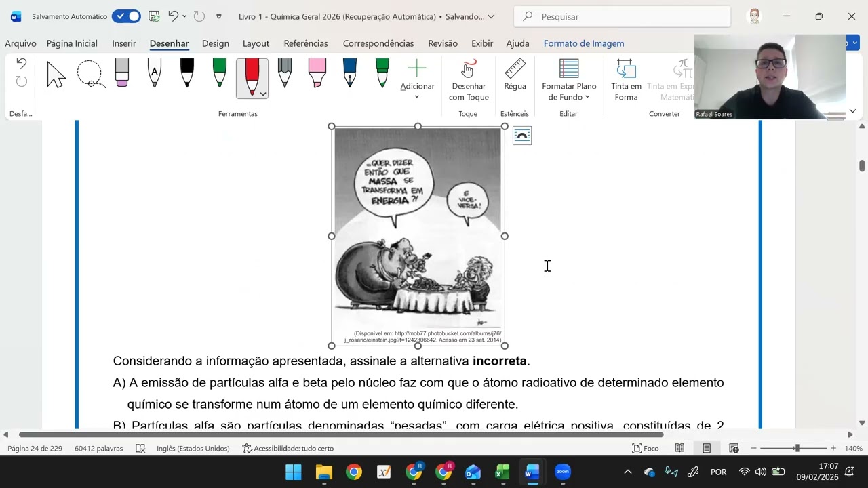Open Formato de Imagem tab
The image size is (868, 488).
[584, 43]
